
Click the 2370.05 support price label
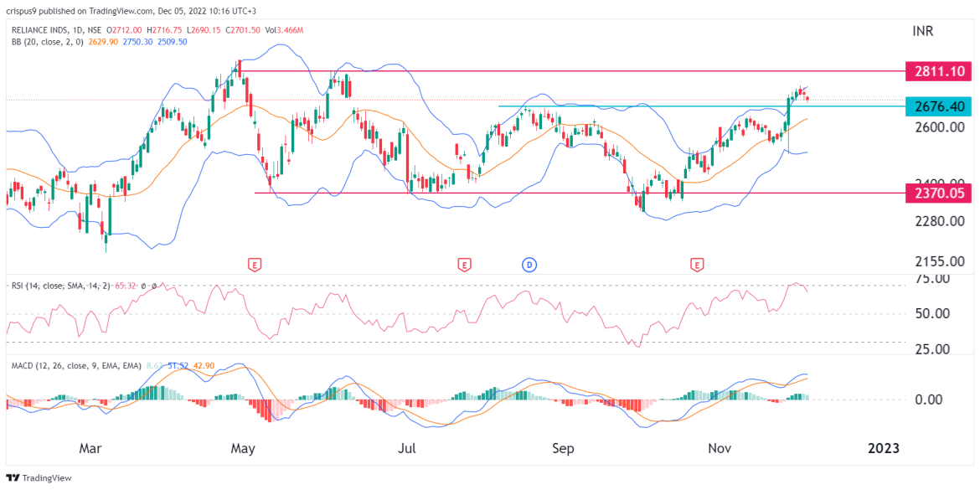click(x=938, y=192)
